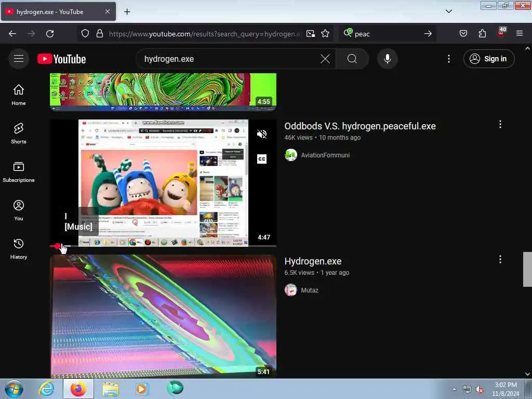The image size is (532, 399).
Task: Visit the AviationFommuni channel
Action: pos(325,155)
